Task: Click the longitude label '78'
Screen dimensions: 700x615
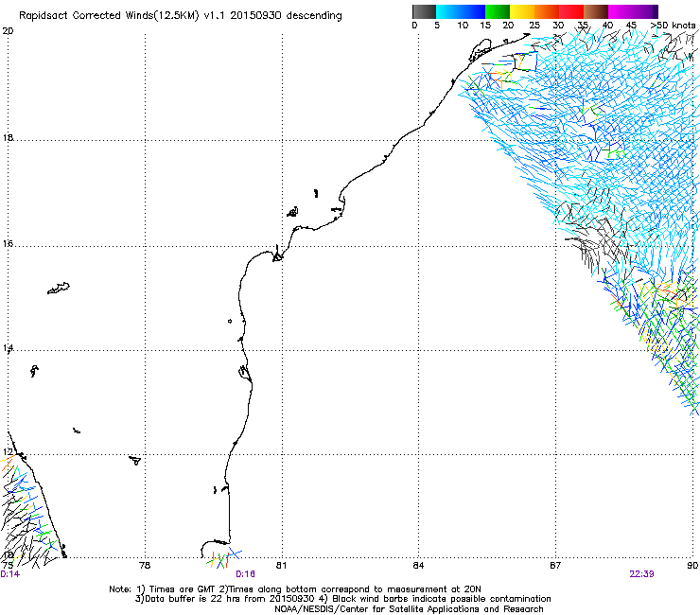Action: [145, 566]
